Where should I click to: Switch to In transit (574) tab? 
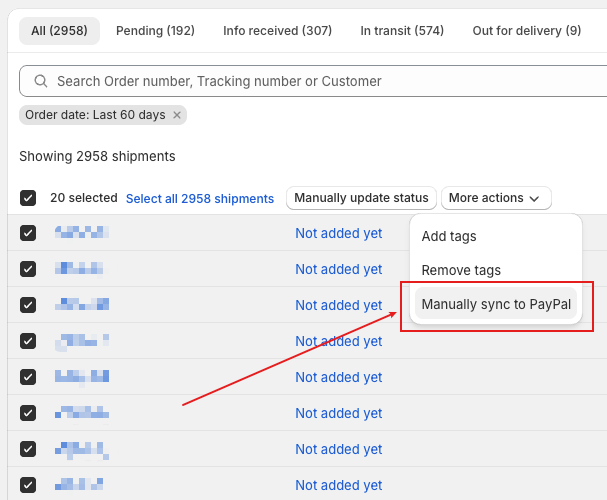pyautogui.click(x=402, y=31)
